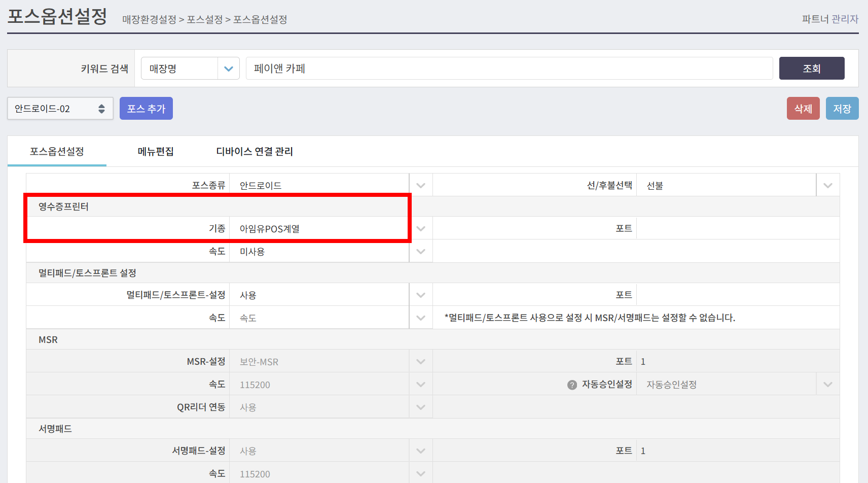Image resolution: width=868 pixels, height=483 pixels.
Task: Click the MSR/서명패드 restriction notice text
Action: 590,318
